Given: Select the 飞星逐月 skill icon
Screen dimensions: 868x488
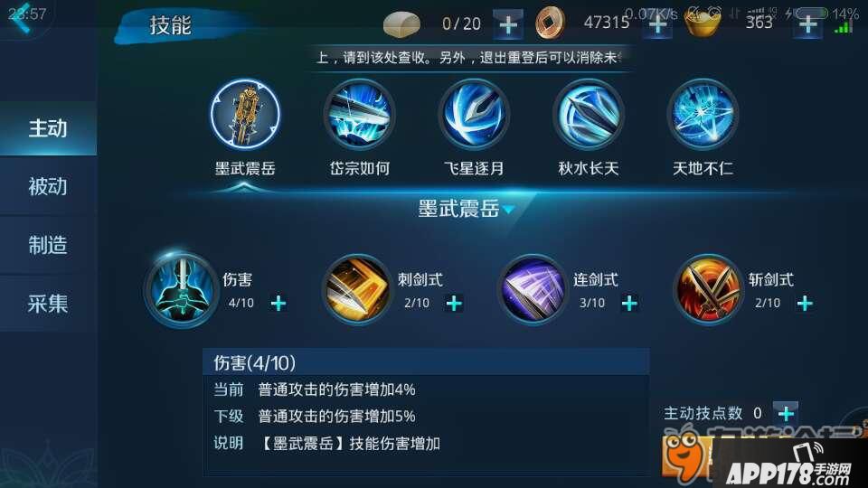Looking at the screenshot, I should click(x=473, y=115).
